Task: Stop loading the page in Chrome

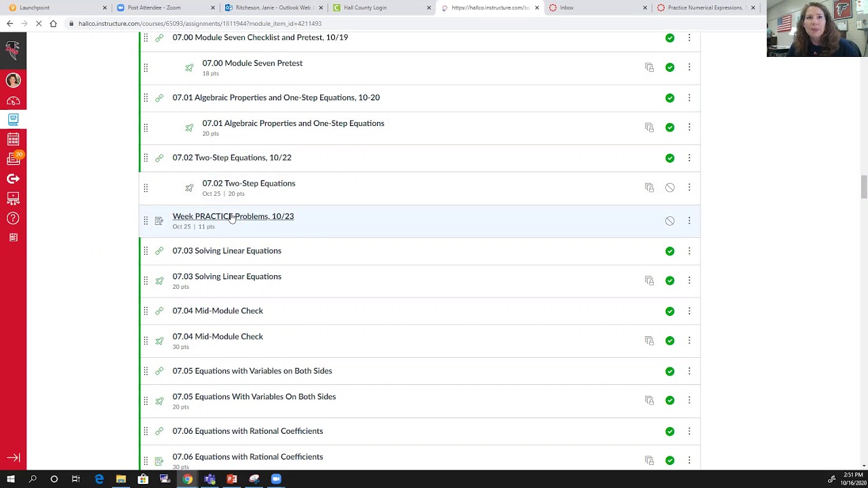Action: pyautogui.click(x=38, y=24)
